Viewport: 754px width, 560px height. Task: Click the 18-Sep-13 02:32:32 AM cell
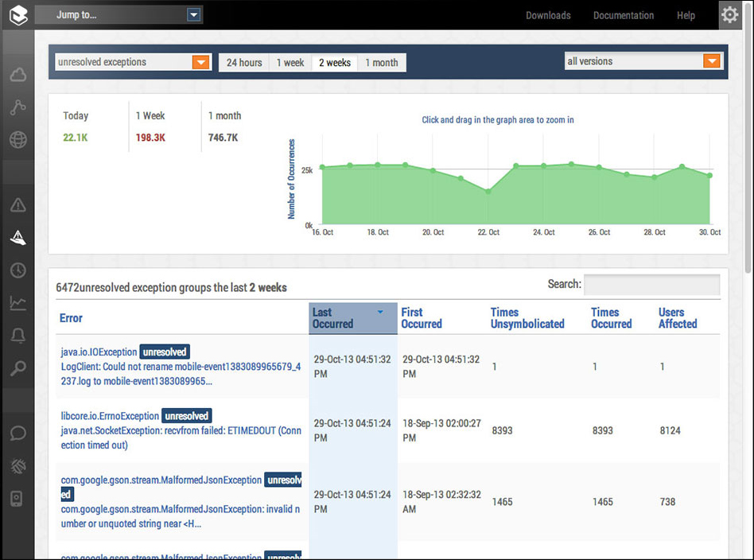[441, 502]
